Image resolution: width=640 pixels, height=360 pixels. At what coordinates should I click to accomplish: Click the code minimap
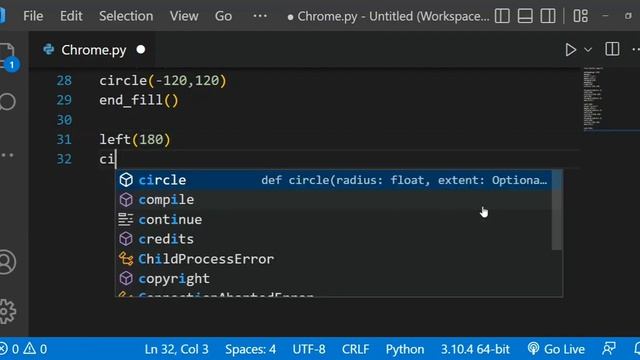(x=611, y=99)
